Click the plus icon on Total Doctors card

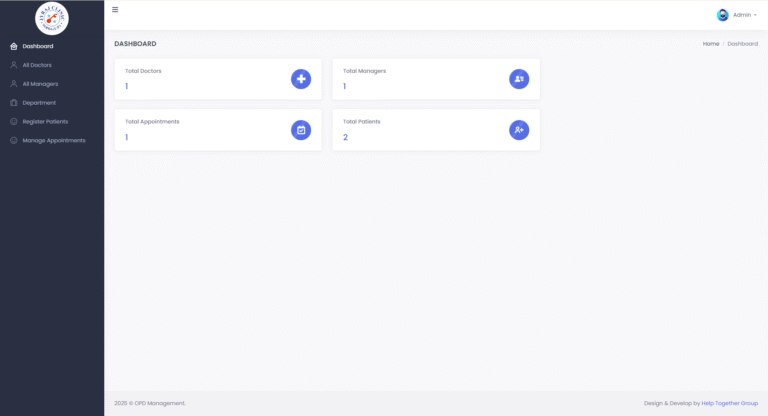pyautogui.click(x=301, y=79)
